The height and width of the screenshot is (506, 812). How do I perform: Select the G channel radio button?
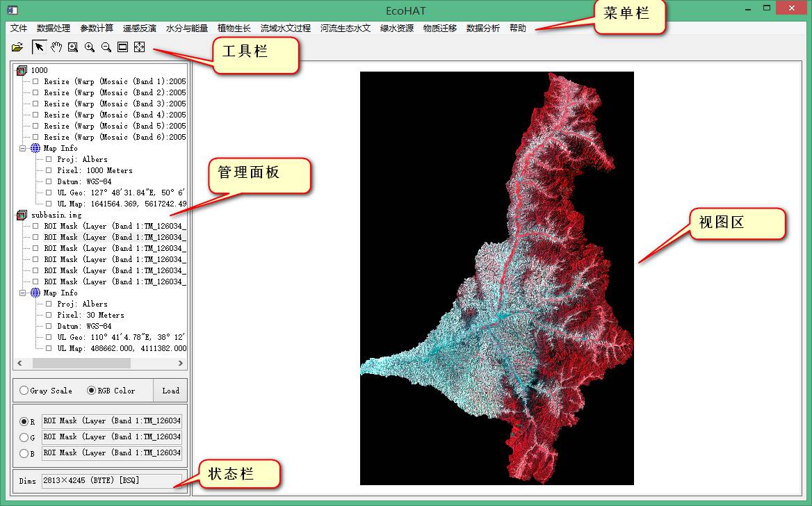pos(24,437)
